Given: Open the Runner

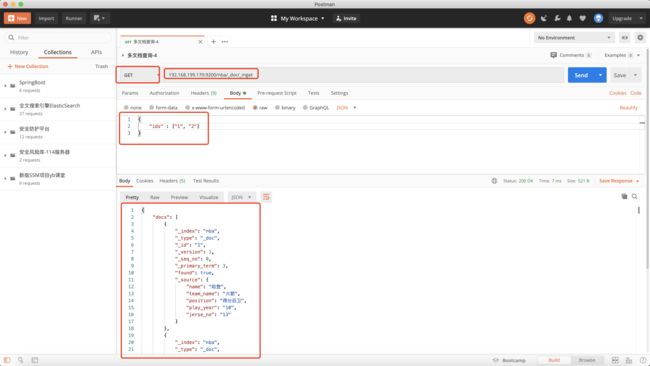Looking at the screenshot, I should (x=74, y=18).
